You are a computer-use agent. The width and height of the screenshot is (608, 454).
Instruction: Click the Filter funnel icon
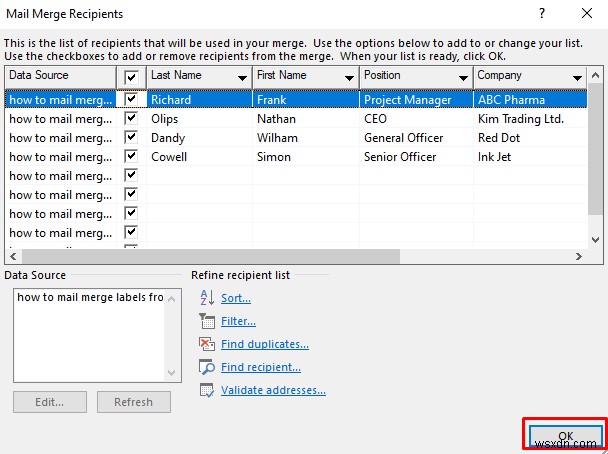point(207,321)
